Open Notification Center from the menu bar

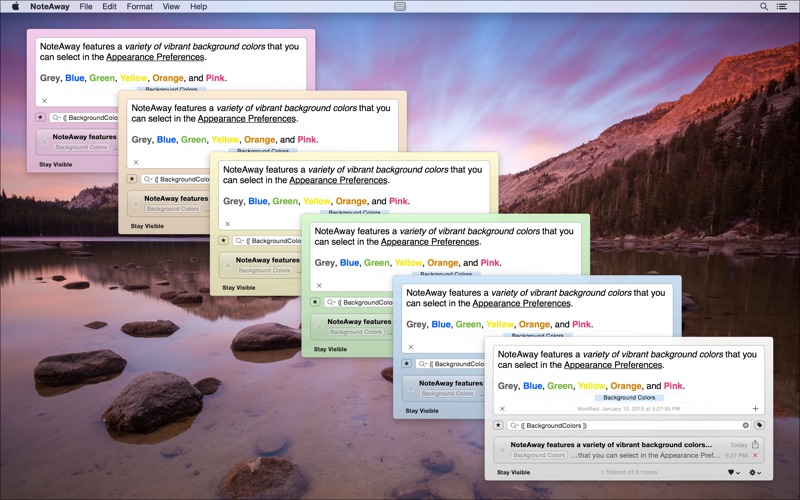click(782, 7)
